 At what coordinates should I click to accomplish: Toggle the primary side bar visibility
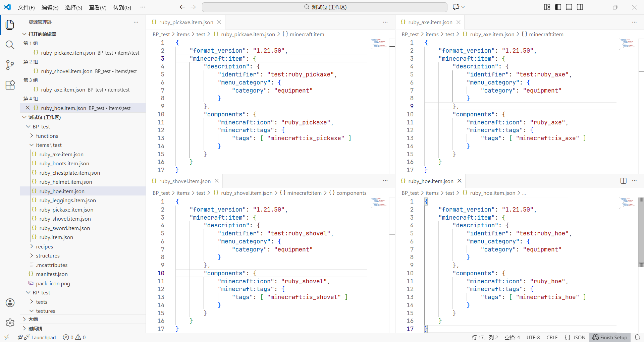558,7
